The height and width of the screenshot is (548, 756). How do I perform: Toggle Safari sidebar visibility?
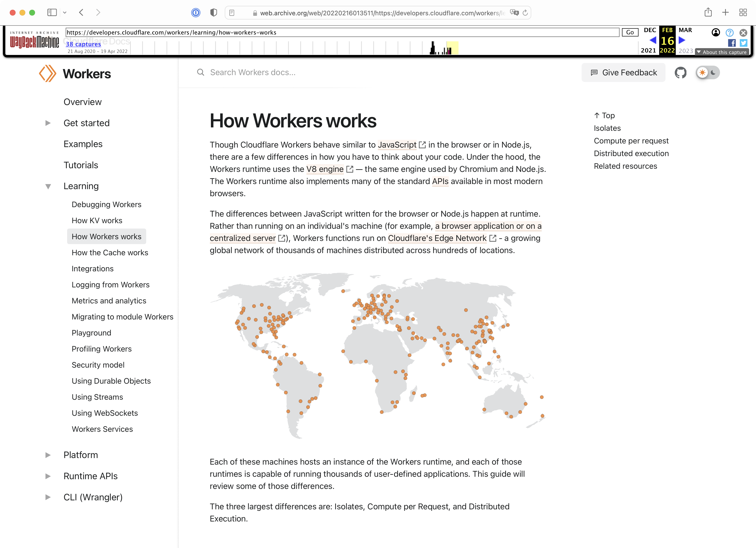(x=52, y=13)
